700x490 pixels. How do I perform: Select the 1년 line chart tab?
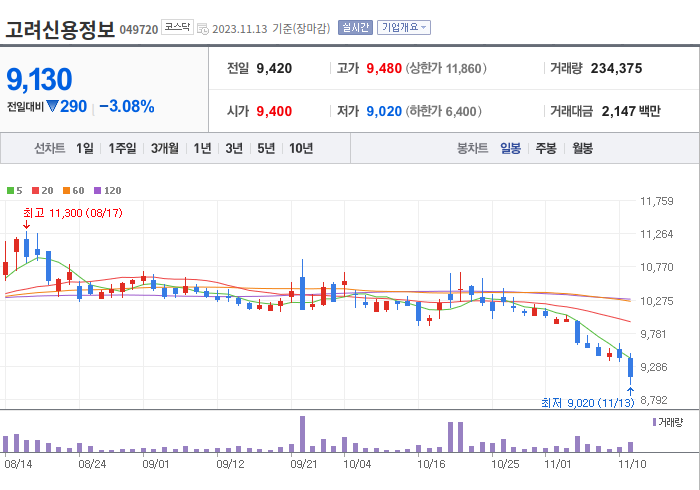(202, 148)
